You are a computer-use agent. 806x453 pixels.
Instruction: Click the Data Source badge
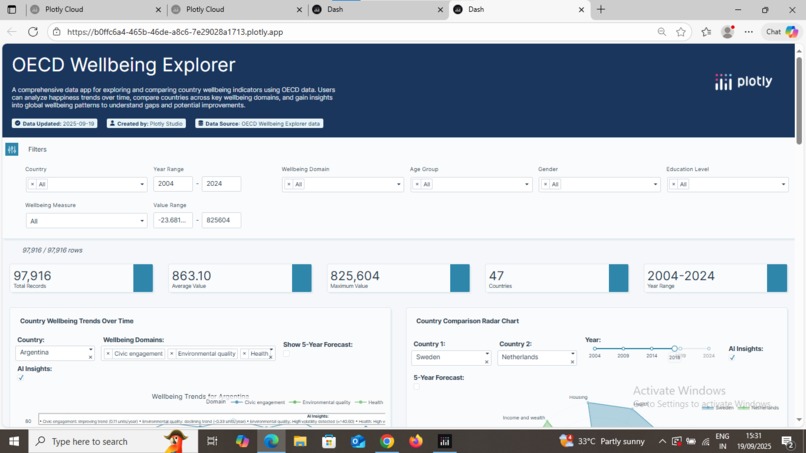tap(259, 123)
